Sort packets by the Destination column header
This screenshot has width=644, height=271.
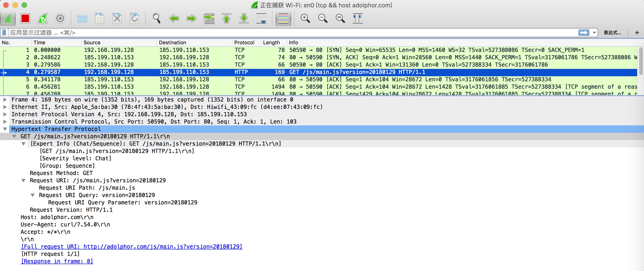tap(195, 42)
